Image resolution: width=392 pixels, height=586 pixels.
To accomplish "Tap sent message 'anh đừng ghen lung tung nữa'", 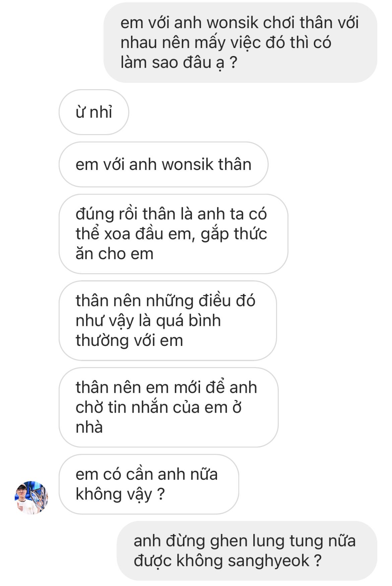I will click(x=247, y=550).
